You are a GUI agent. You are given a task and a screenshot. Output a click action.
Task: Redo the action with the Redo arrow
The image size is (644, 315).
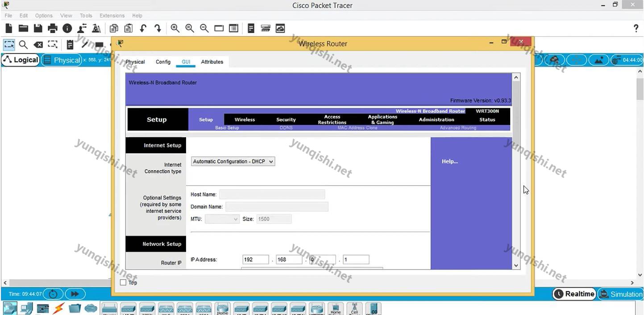(158, 28)
